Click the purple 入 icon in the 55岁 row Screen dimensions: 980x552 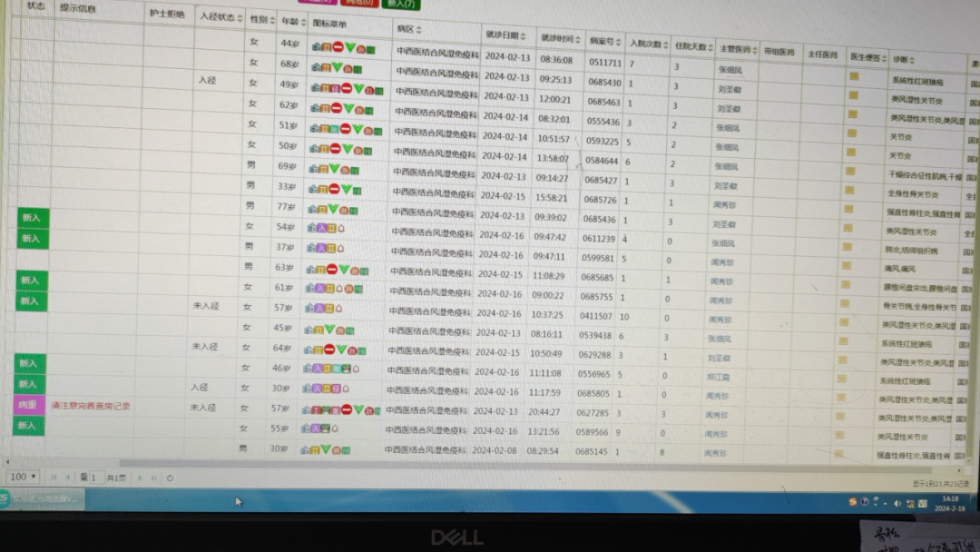315,429
